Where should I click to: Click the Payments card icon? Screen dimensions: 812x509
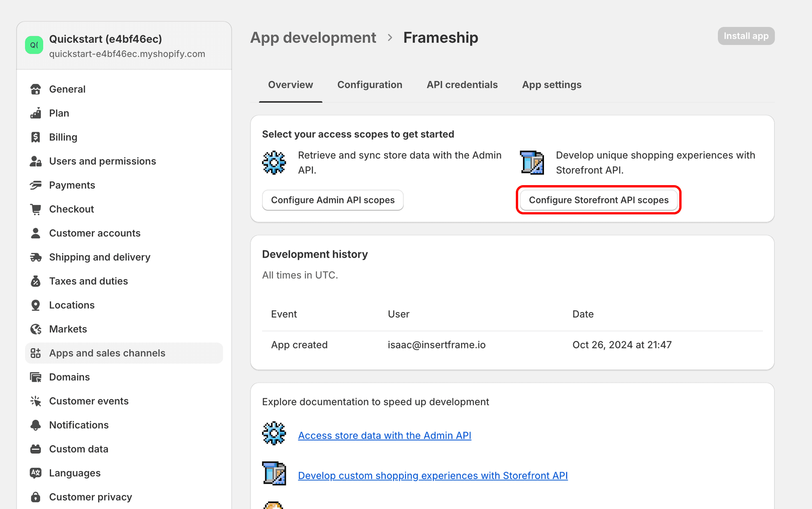(x=36, y=185)
